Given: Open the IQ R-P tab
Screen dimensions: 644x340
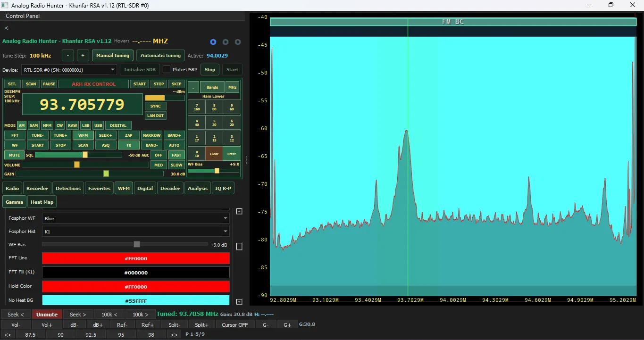Looking at the screenshot, I should pos(223,188).
